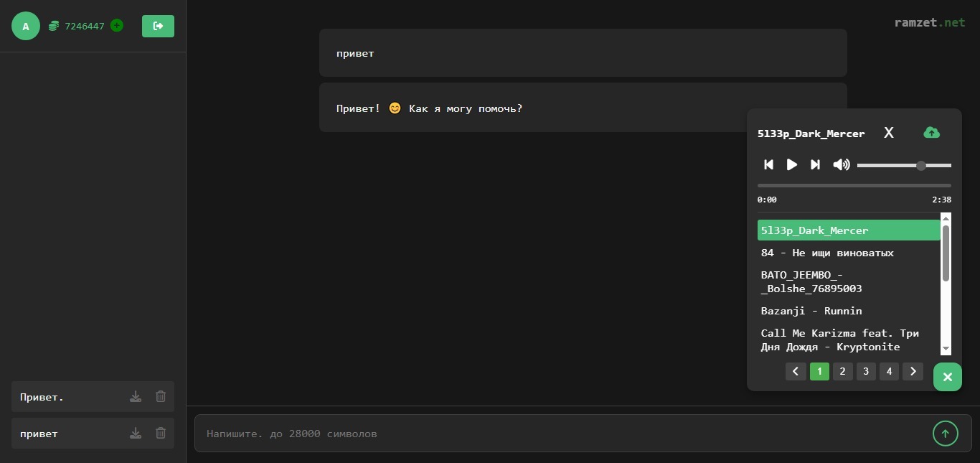This screenshot has height=463, width=980.
Task: Adjust the volume slider
Action: 904,165
